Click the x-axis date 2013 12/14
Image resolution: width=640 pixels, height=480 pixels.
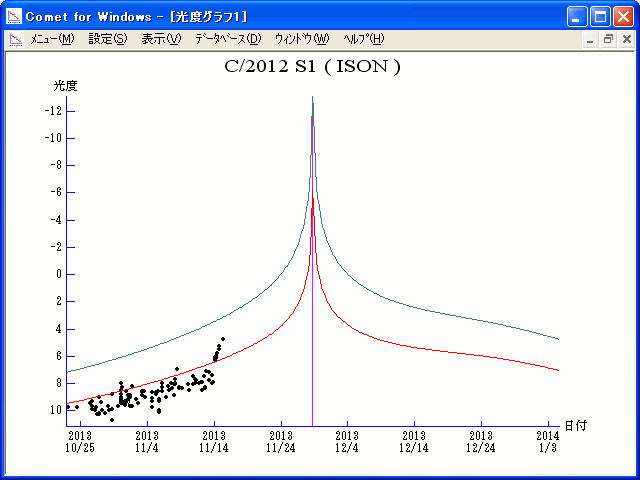click(414, 442)
